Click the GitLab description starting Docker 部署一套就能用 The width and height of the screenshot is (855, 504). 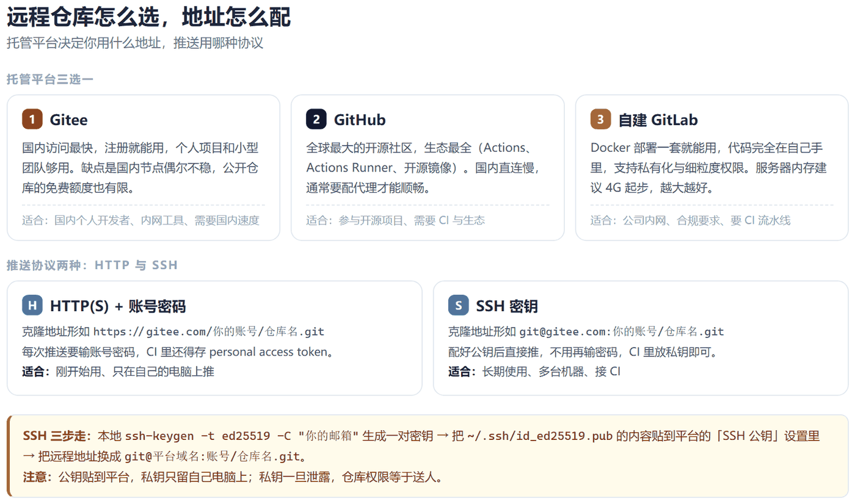710,168
